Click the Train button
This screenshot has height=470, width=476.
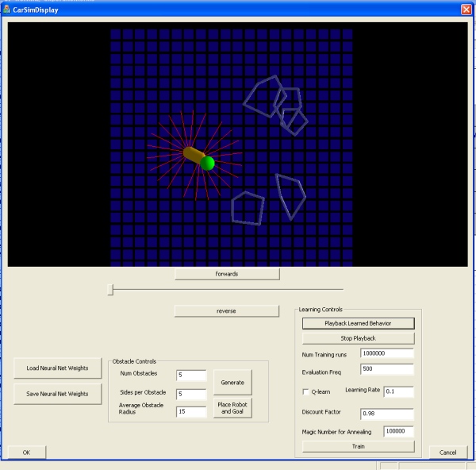coord(359,446)
